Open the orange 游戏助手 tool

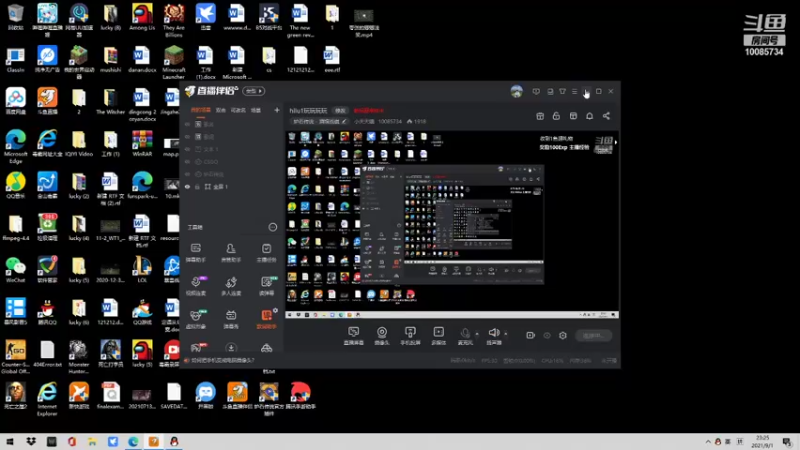click(x=266, y=318)
